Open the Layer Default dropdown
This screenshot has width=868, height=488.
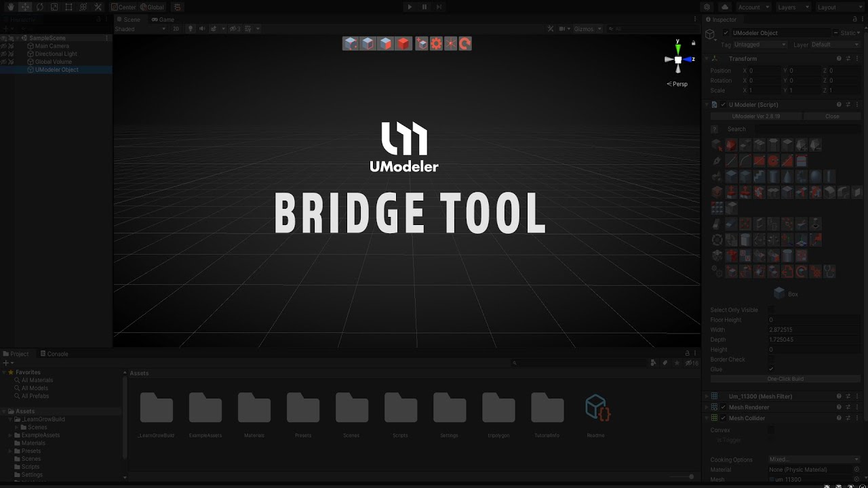click(x=835, y=45)
